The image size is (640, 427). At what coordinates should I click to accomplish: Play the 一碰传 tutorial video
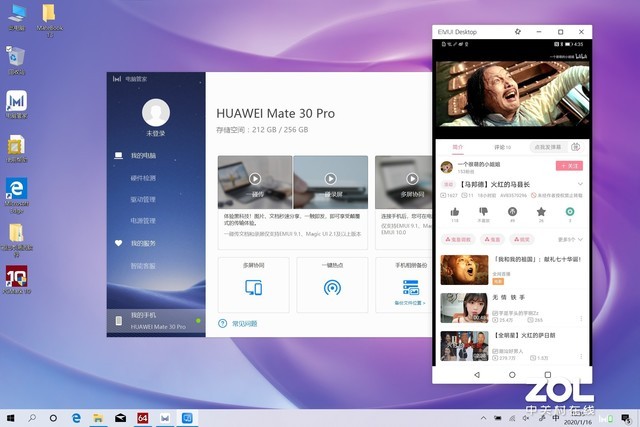255,179
